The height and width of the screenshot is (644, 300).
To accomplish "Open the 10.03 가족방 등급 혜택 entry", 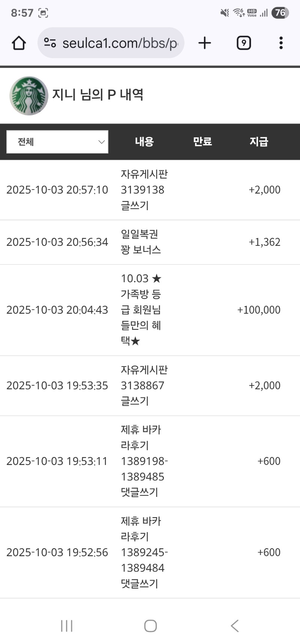I will (x=141, y=310).
